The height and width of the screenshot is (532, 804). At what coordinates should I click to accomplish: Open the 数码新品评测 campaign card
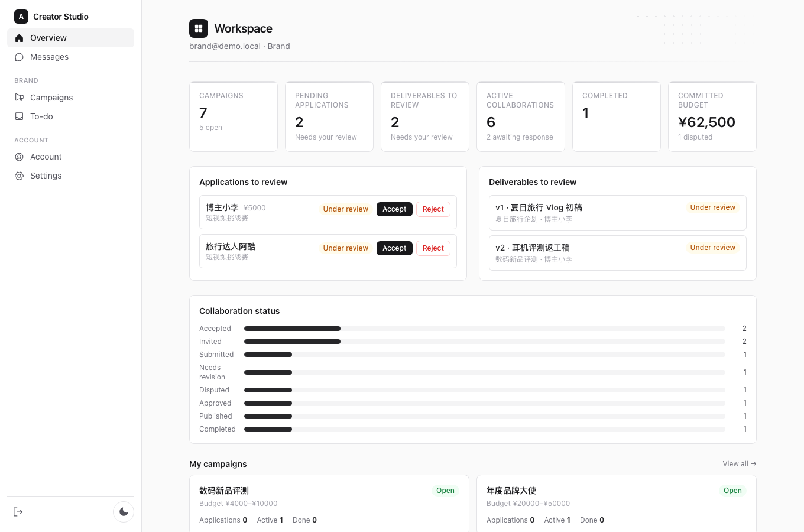pos(329,504)
